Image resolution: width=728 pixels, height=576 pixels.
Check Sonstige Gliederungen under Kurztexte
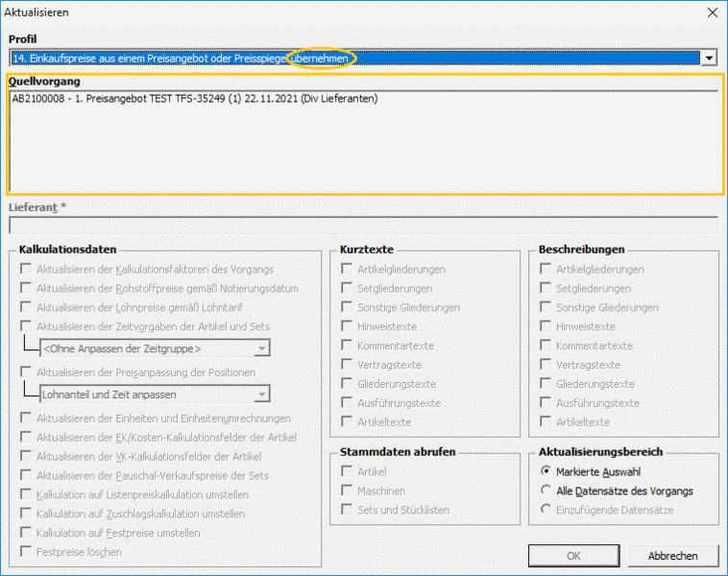347,307
